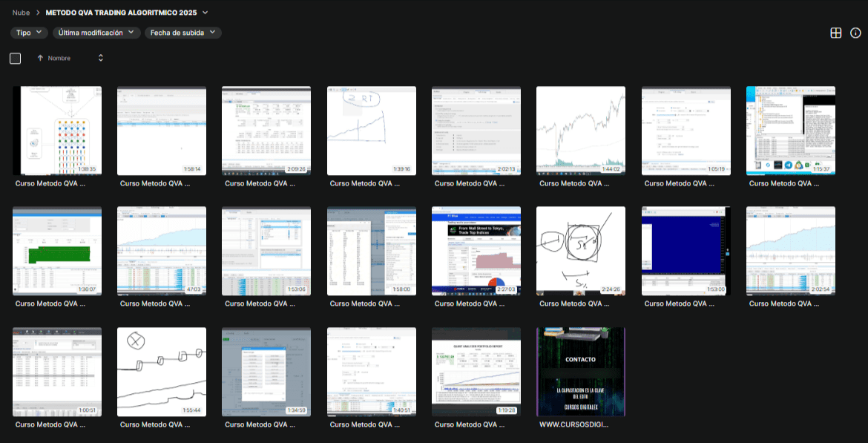The height and width of the screenshot is (443, 868).
Task: Click the ascending sort arrow beside Nombre
Action: 40,58
